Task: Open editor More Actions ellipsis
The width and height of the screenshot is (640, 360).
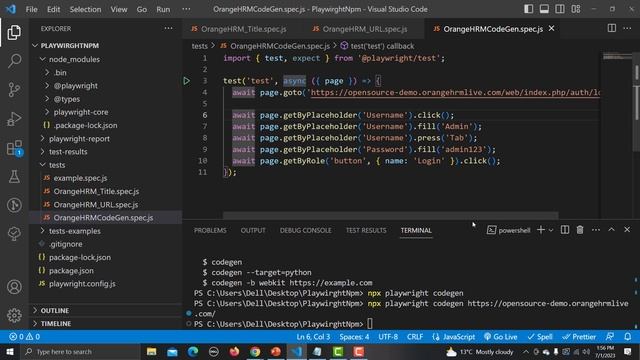Action: (x=627, y=28)
